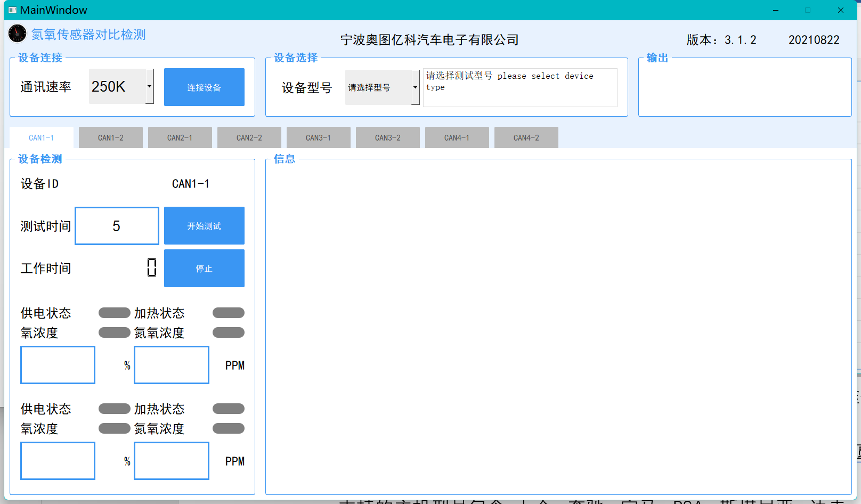This screenshot has height=504, width=861.
Task: Click the first 氧浓度 percent value box
Action: (x=58, y=365)
